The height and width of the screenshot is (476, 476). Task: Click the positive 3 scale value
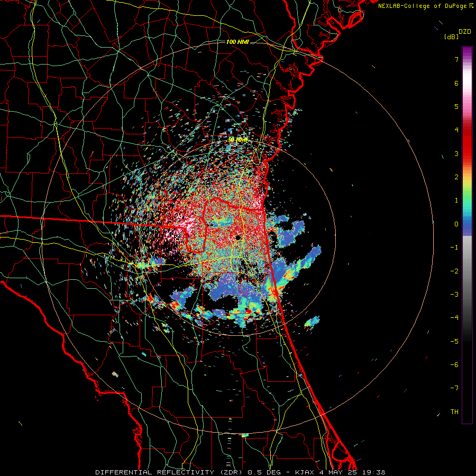click(x=456, y=153)
